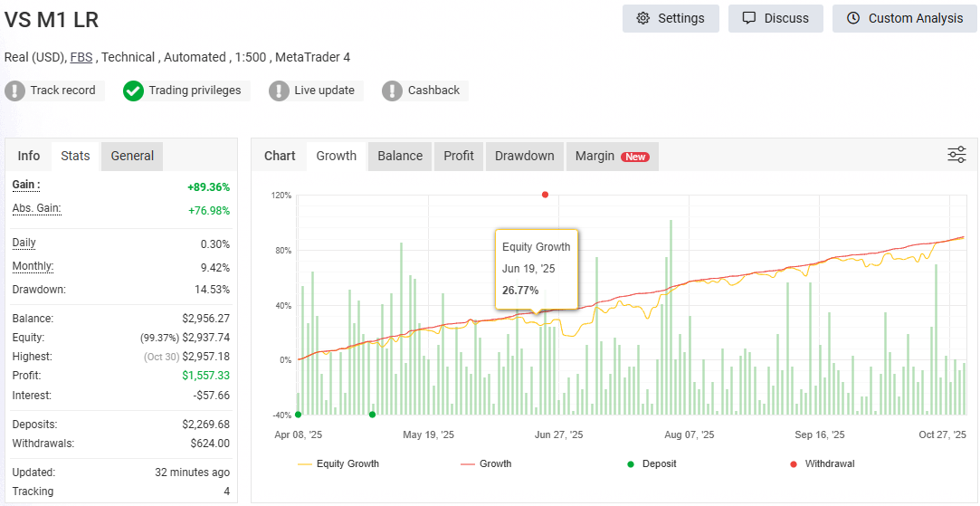Click the Trading privileges green checkmark

(x=134, y=91)
